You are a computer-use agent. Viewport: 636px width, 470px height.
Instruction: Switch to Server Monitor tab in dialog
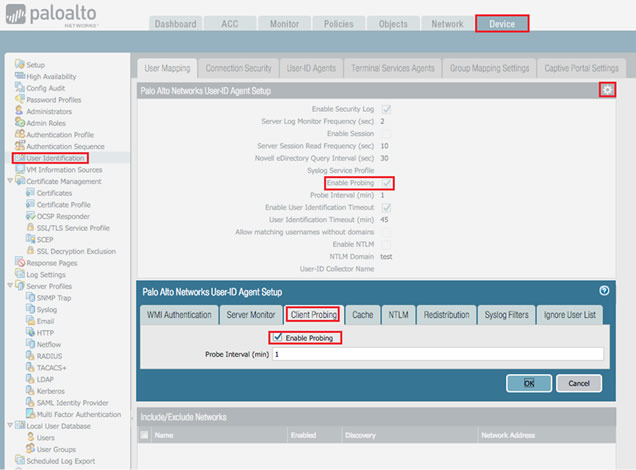click(251, 315)
